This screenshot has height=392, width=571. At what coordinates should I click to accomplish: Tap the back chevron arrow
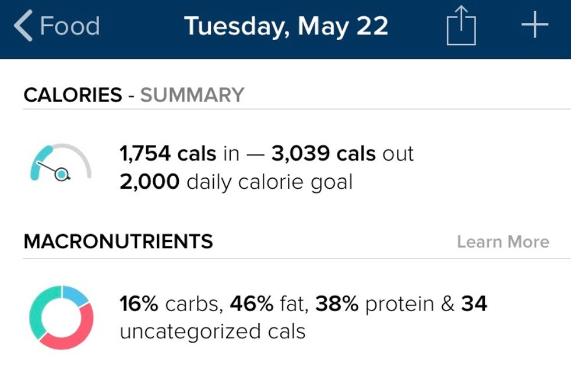click(x=23, y=27)
